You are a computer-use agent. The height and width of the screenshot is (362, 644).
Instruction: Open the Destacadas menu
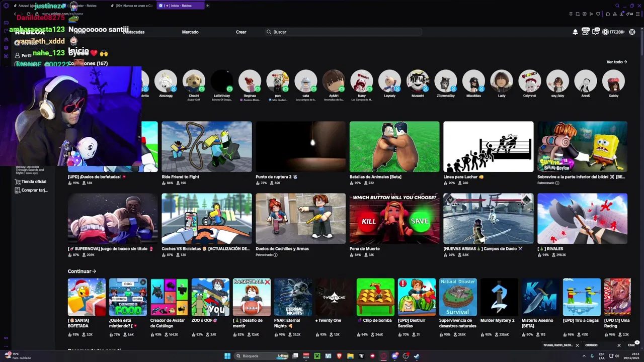(134, 32)
